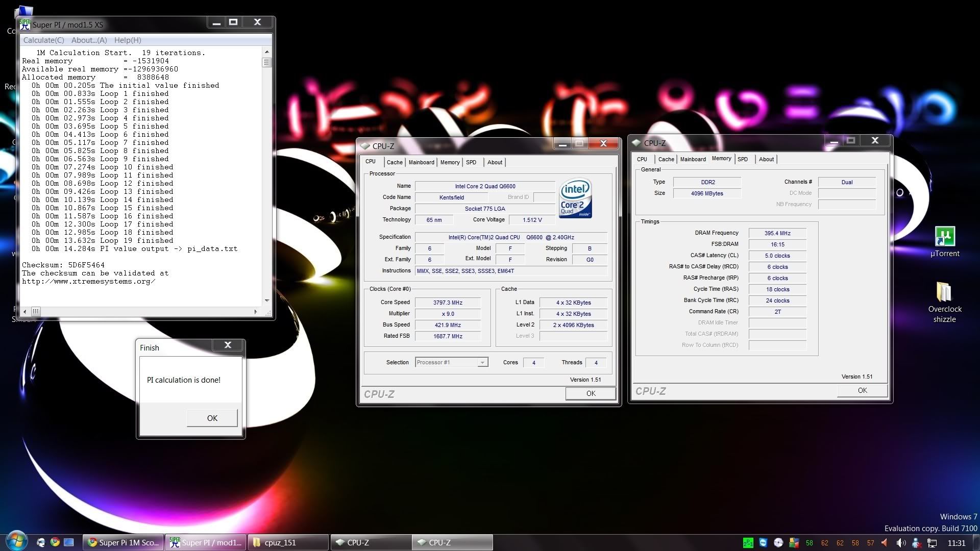980x551 pixels.
Task: Click the Intel Core 2 Quad Q6600 name field
Action: point(485,186)
